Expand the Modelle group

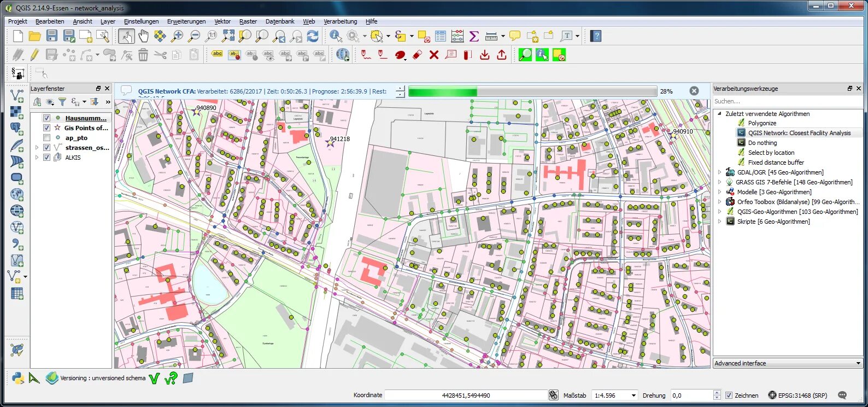719,192
